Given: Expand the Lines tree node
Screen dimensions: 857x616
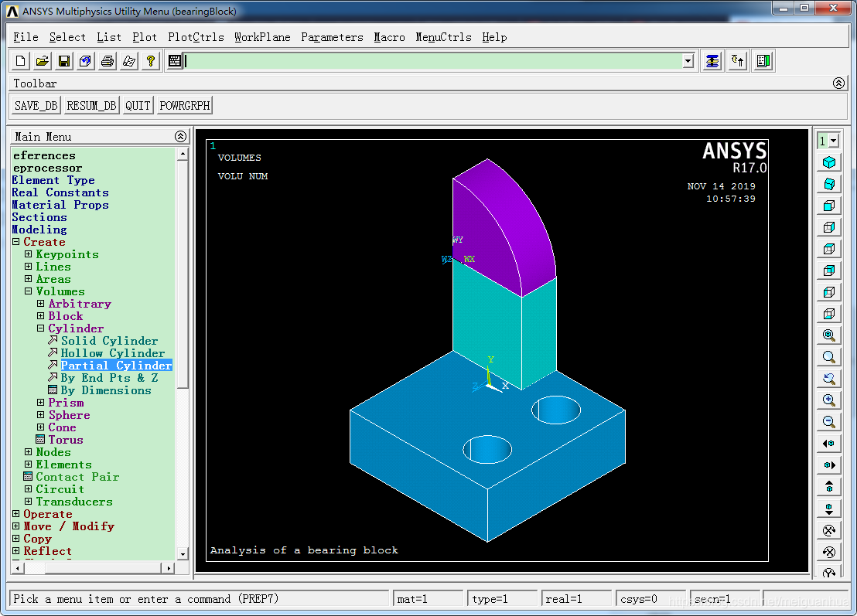Looking at the screenshot, I should pos(29,267).
